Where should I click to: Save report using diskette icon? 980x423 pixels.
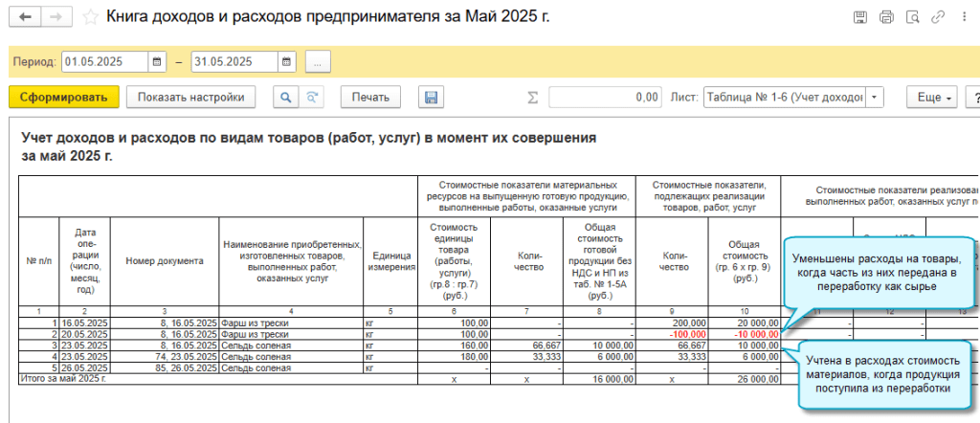tap(431, 97)
